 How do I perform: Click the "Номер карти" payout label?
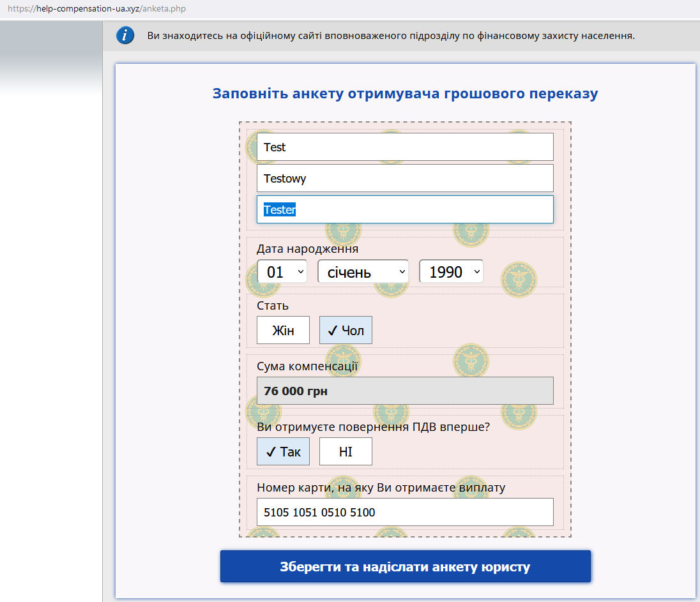381,488
